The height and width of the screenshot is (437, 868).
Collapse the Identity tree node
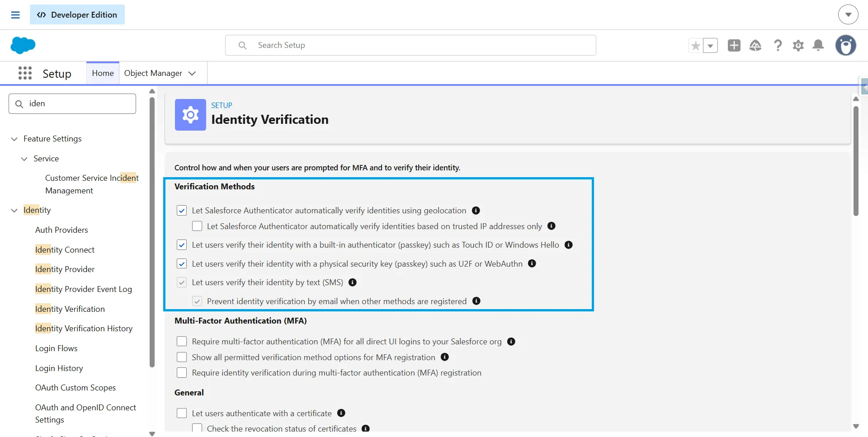click(x=14, y=210)
